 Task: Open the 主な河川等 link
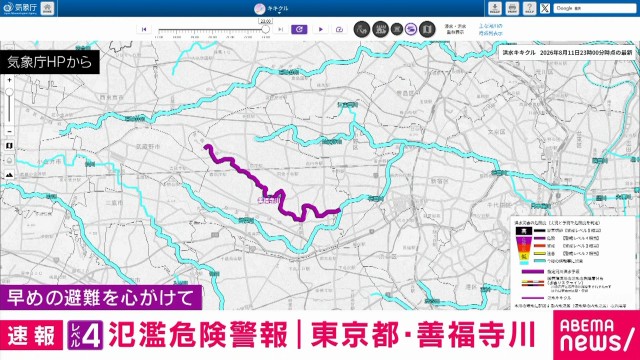[491, 26]
